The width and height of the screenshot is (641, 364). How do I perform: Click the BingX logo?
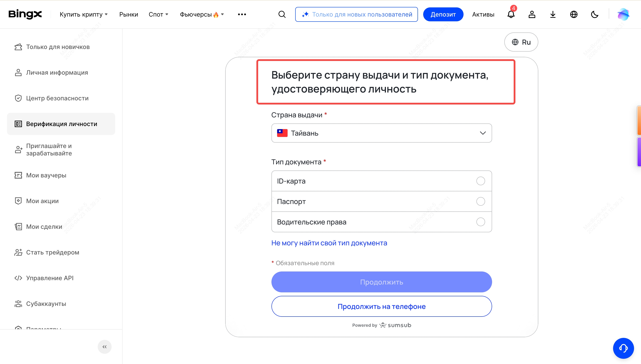click(x=25, y=14)
